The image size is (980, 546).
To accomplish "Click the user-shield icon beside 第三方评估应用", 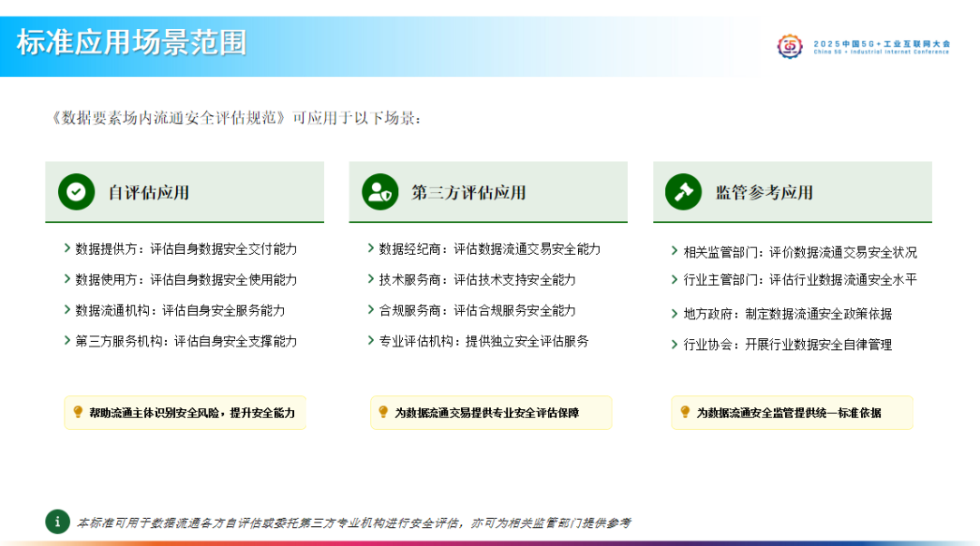I will pyautogui.click(x=380, y=192).
